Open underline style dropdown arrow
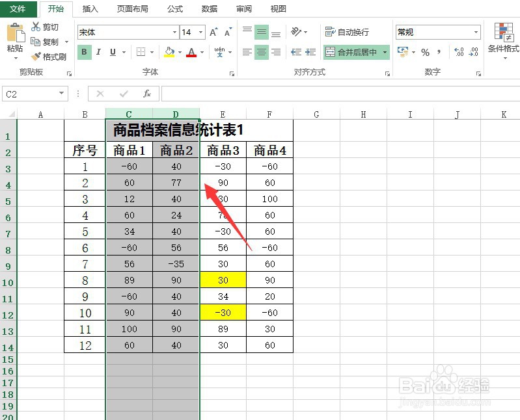Viewport: 520px width, 420px height. pyautogui.click(x=124, y=52)
